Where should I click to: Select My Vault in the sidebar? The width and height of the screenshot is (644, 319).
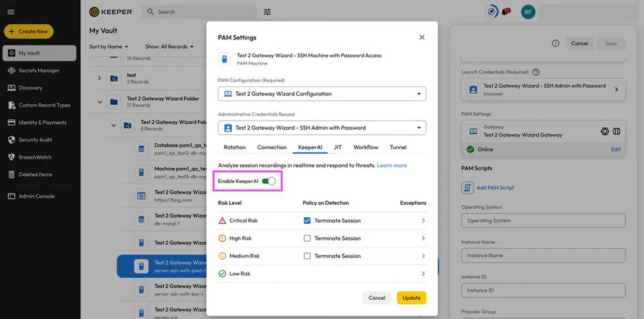39,53
